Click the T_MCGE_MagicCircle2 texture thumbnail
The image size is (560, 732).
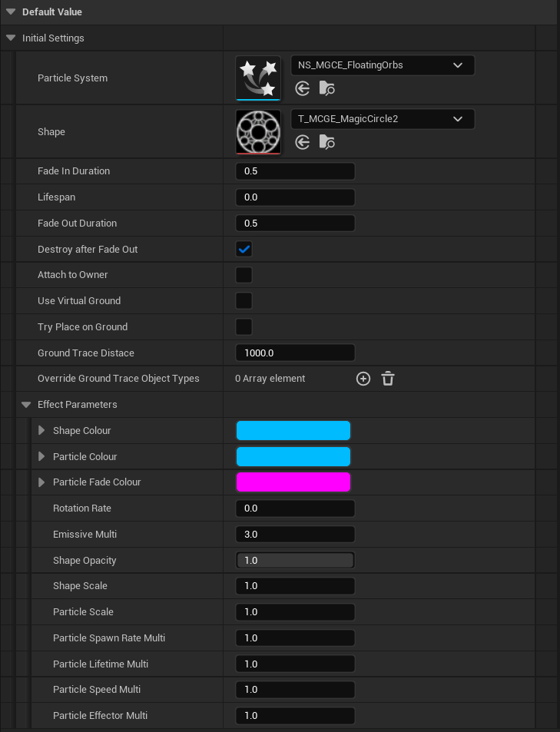click(258, 131)
